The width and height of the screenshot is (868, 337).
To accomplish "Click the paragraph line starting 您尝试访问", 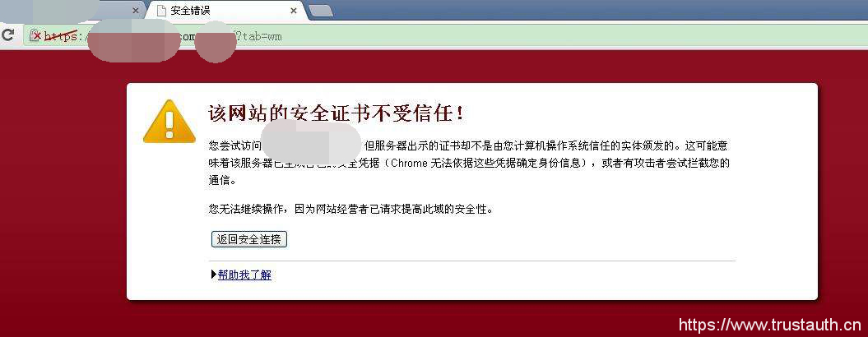I will [x=468, y=146].
